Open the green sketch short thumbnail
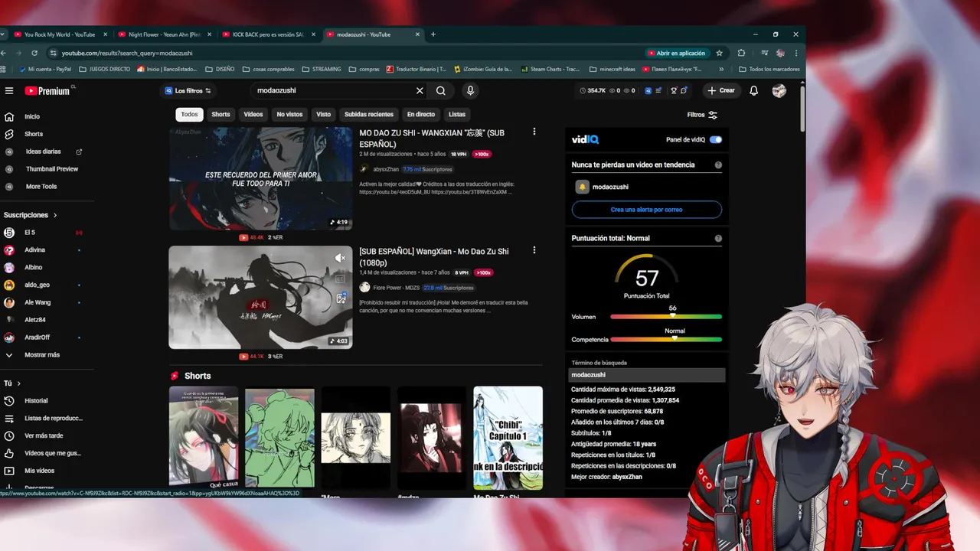The image size is (980, 551). point(279,438)
